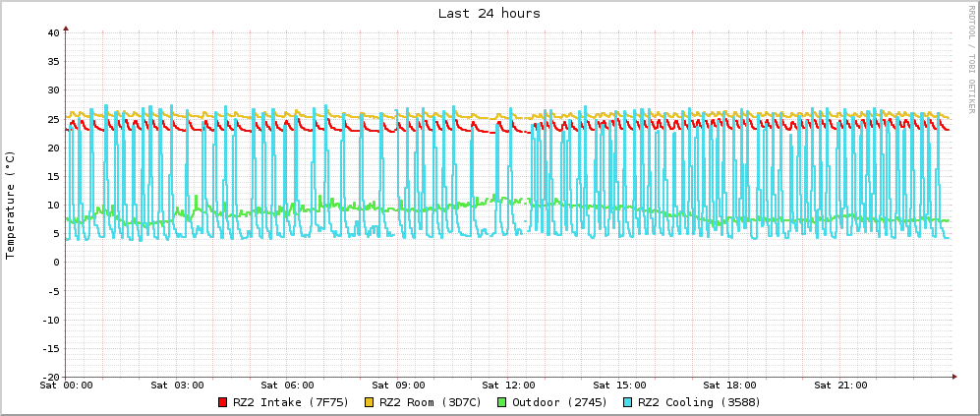The image size is (980, 416).
Task: Click the 'Sat 09:00' time axis label
Action: click(x=399, y=385)
